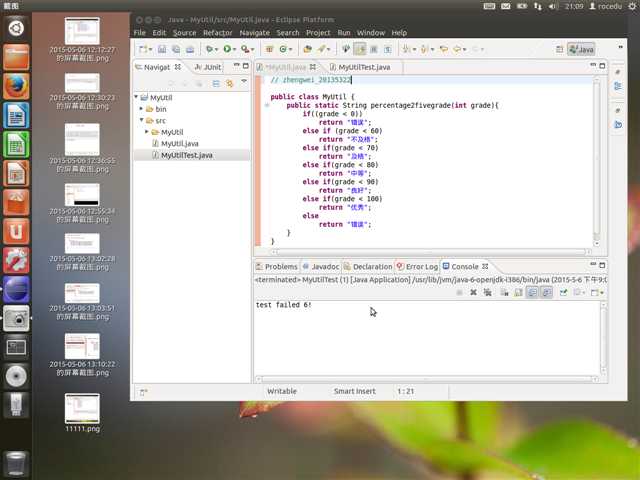Viewport: 640px width, 480px height.
Task: Open Navigator view menu triangle
Action: pos(244,82)
